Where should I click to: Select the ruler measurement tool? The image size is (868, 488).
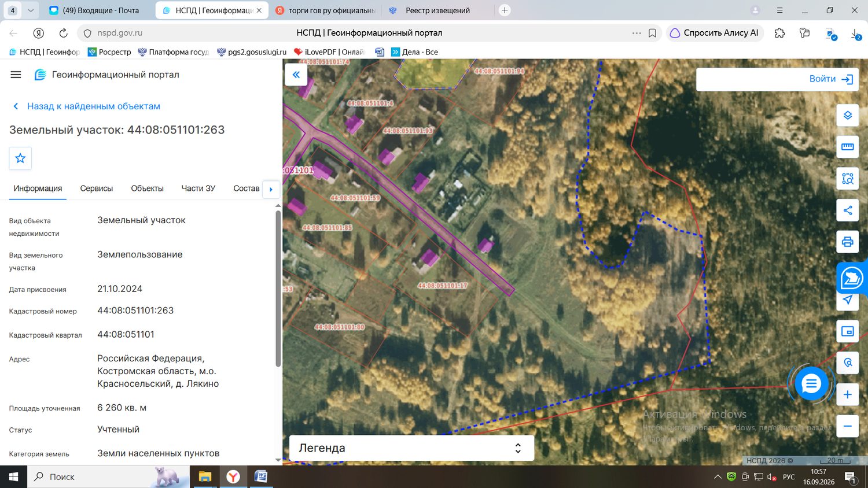(x=848, y=147)
